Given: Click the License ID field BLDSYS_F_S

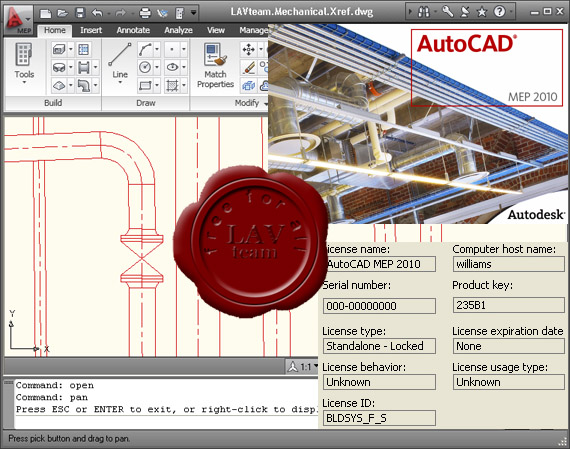Looking at the screenshot, I should click(379, 418).
